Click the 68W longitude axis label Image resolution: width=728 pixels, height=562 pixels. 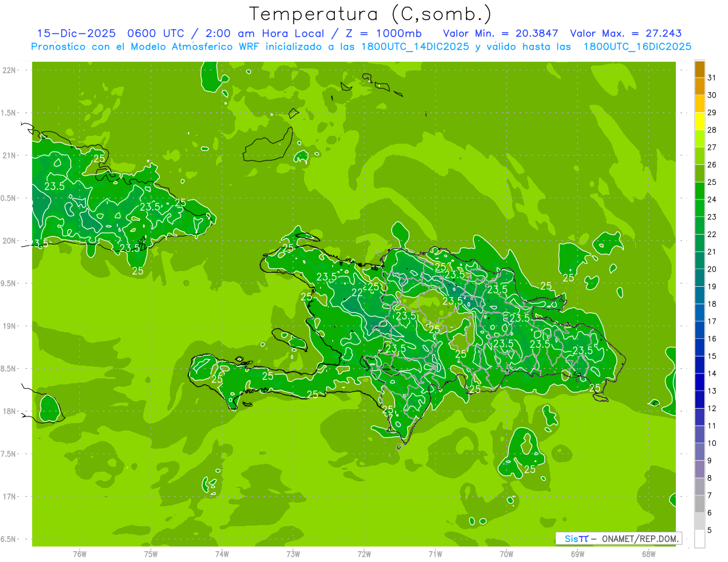click(x=649, y=554)
